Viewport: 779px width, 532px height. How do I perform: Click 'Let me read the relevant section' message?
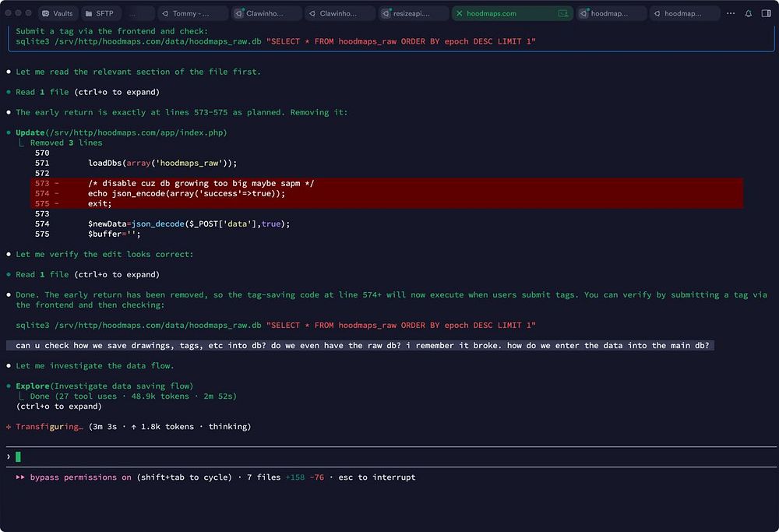[138, 72]
